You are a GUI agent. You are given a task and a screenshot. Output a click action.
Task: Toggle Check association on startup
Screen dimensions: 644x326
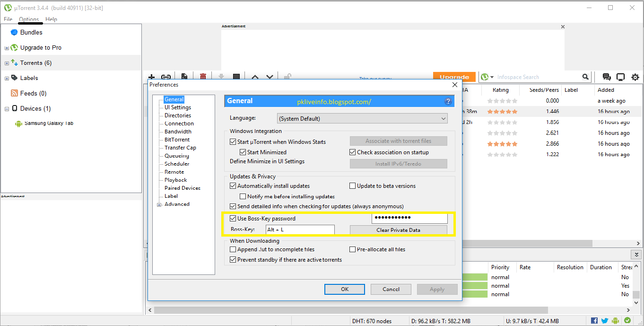pyautogui.click(x=353, y=152)
